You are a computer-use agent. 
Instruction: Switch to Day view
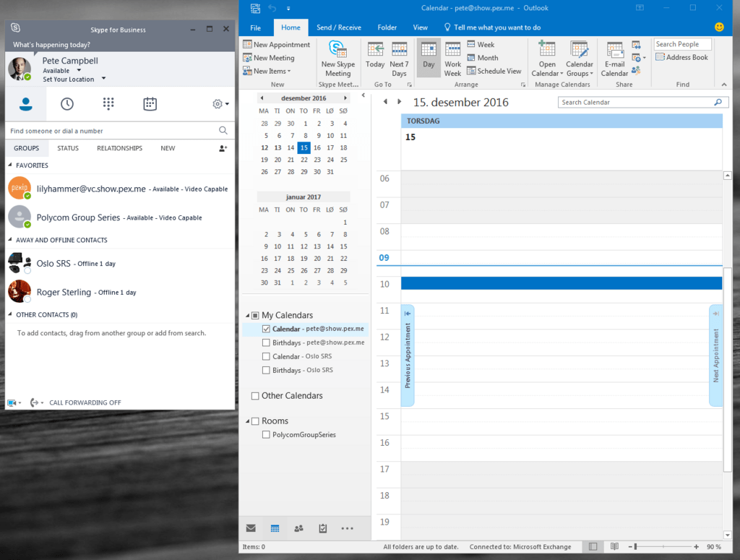pos(429,56)
